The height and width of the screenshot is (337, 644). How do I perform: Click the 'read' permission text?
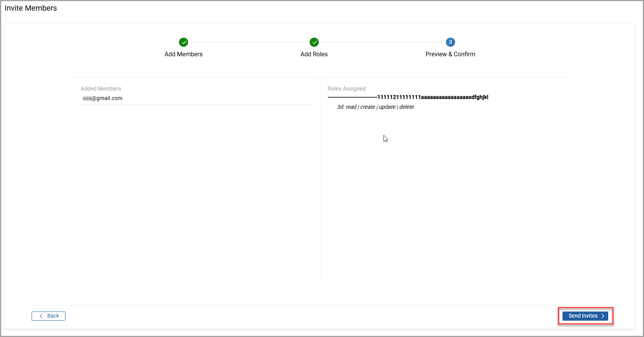(351, 107)
